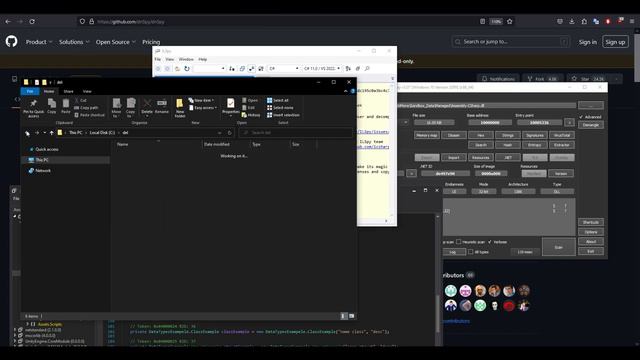
Task: Click the ILSpy Reload toolbar icon
Action: [x=187, y=69]
